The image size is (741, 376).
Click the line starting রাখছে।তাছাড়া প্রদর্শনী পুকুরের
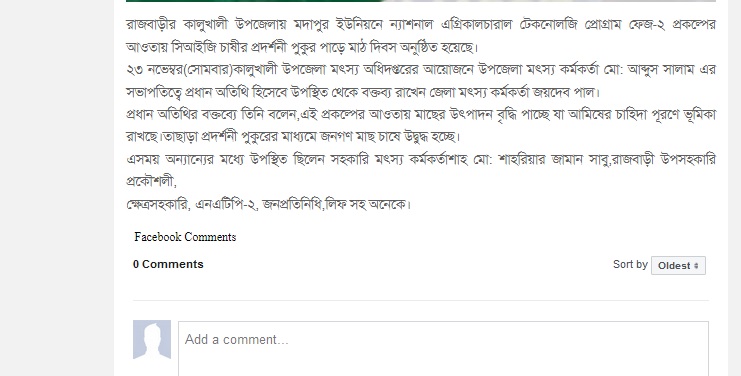click(293, 137)
